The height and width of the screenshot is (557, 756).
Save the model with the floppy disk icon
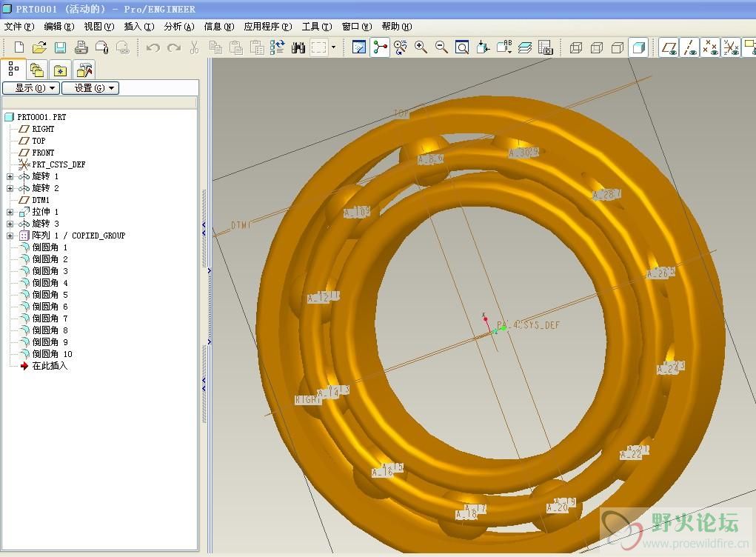point(60,47)
